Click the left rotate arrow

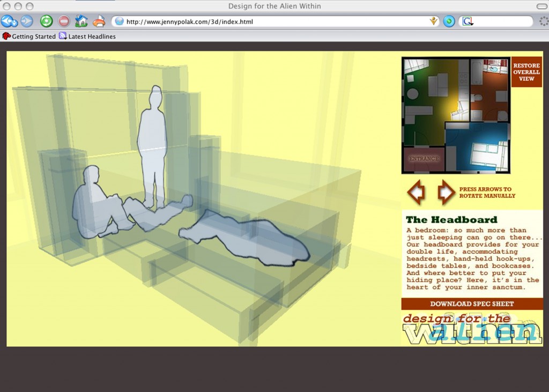[416, 192]
